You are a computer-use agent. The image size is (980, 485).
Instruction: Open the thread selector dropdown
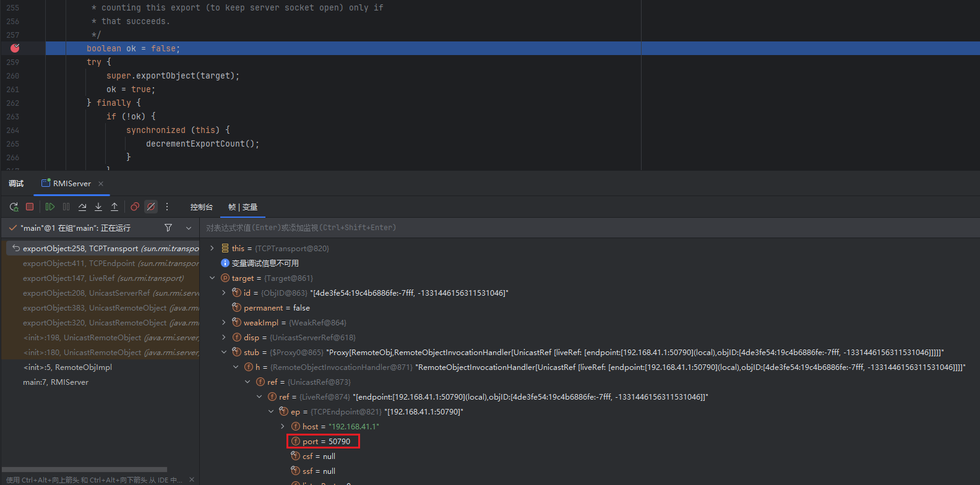click(x=189, y=228)
